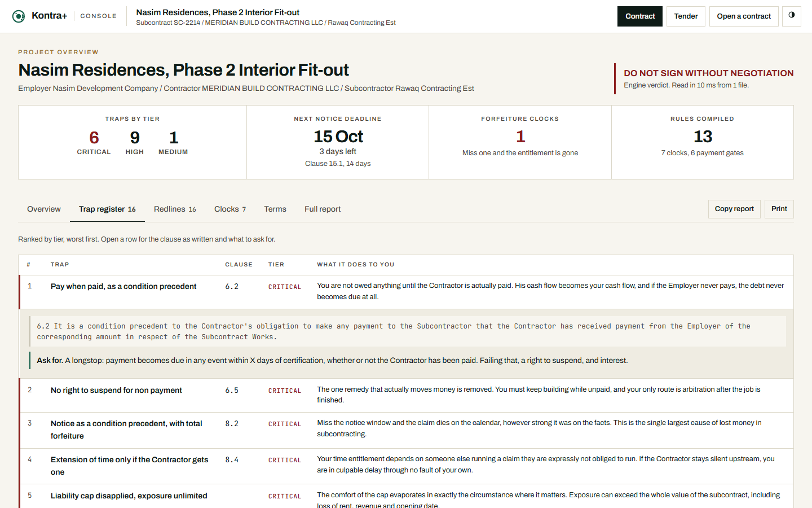Screen dimensions: 812x508
Task: Open the Redlines tab
Action: coord(175,209)
